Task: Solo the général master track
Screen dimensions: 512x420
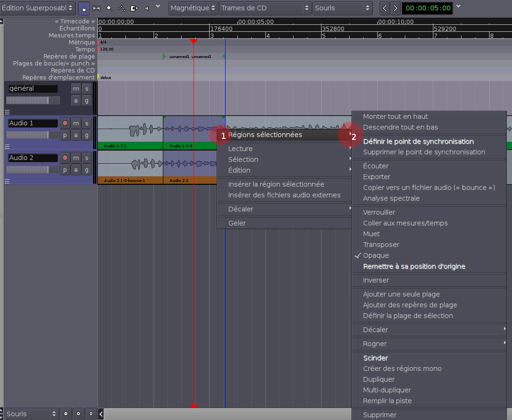Action: [87, 88]
